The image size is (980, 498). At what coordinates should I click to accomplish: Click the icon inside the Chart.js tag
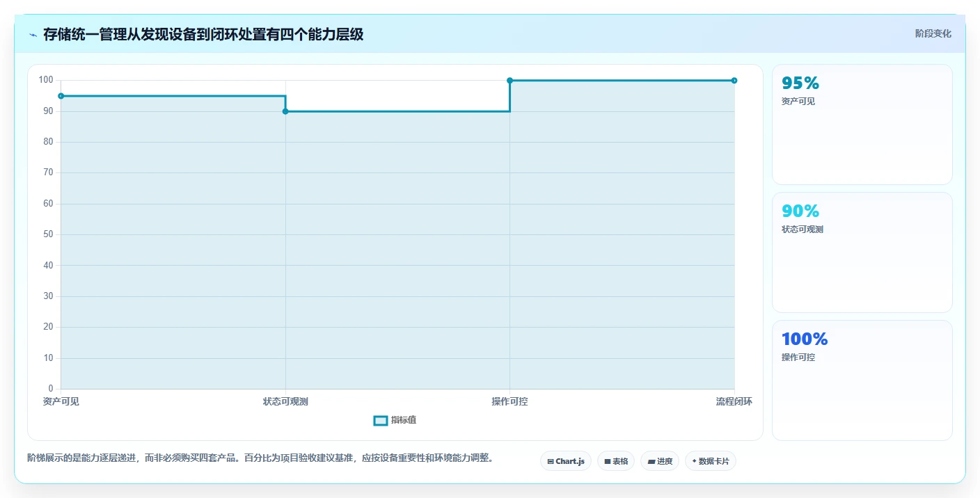point(551,461)
